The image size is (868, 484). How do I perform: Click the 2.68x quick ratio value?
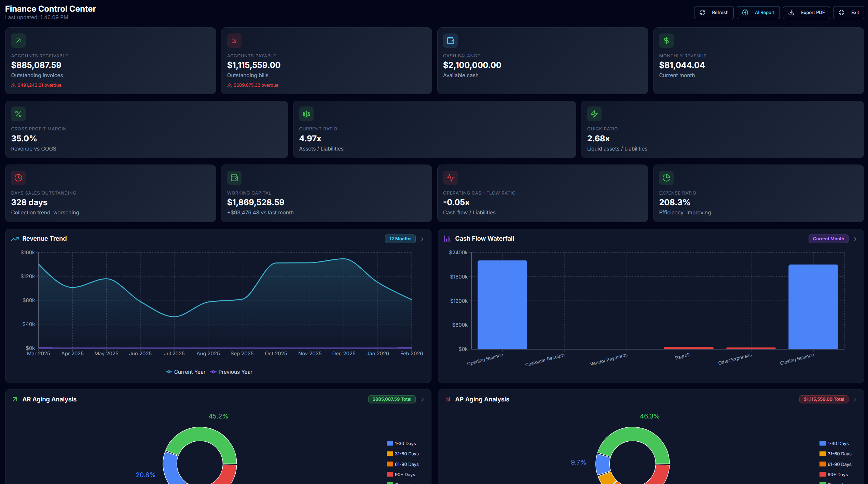pyautogui.click(x=598, y=139)
